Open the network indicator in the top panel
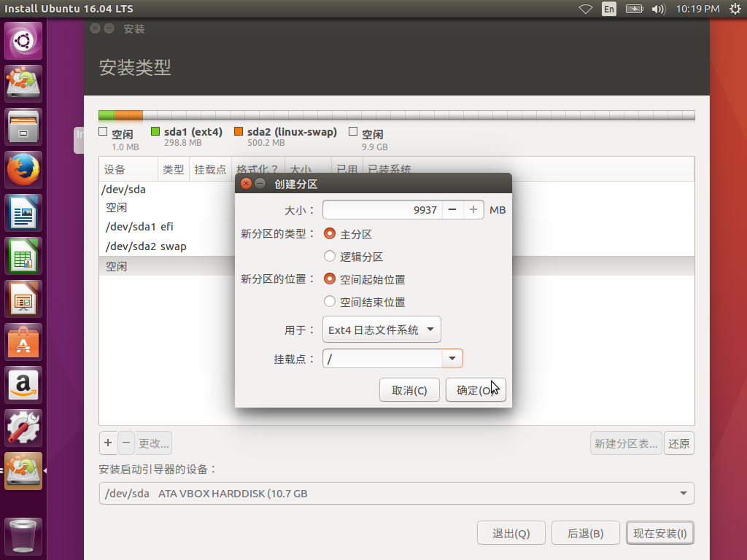 [586, 9]
